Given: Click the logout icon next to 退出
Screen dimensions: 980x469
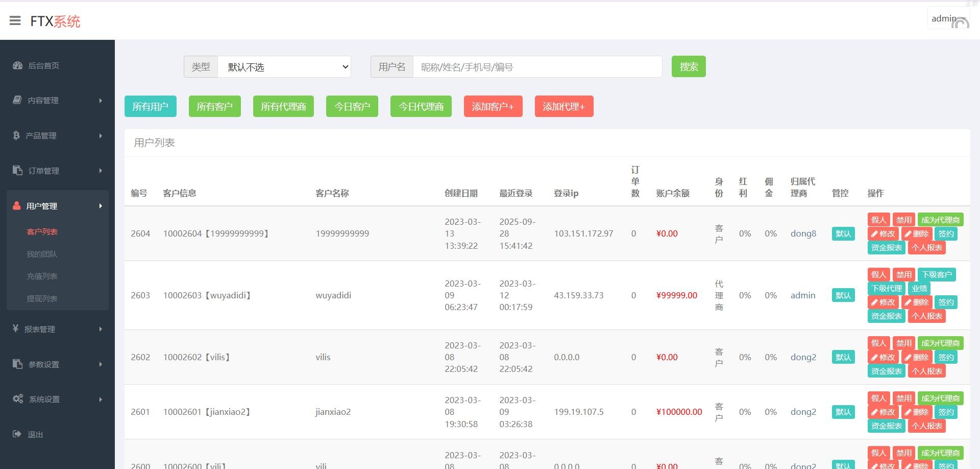Looking at the screenshot, I should pos(16,434).
